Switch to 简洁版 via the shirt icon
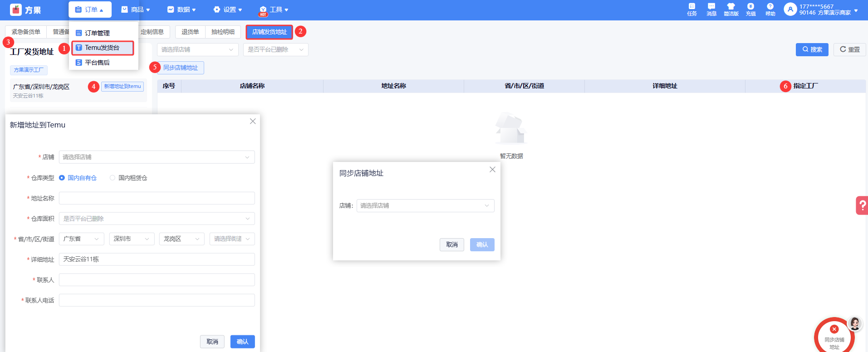Image resolution: width=868 pixels, height=352 pixels. point(731,10)
